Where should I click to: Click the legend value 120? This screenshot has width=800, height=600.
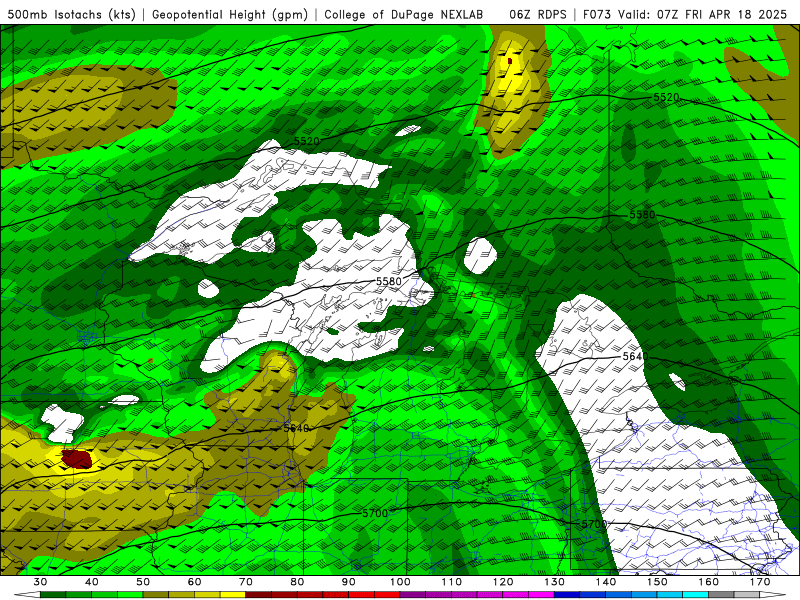[503, 582]
